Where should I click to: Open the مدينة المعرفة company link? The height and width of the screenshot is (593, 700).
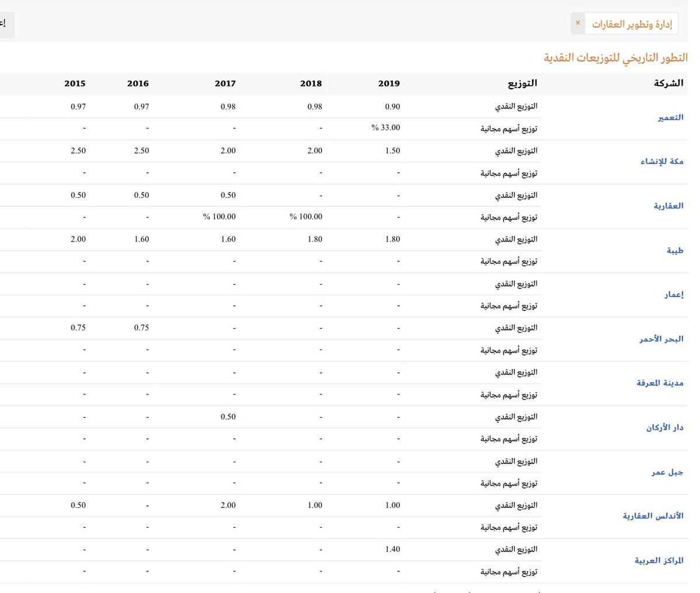pyautogui.click(x=660, y=383)
